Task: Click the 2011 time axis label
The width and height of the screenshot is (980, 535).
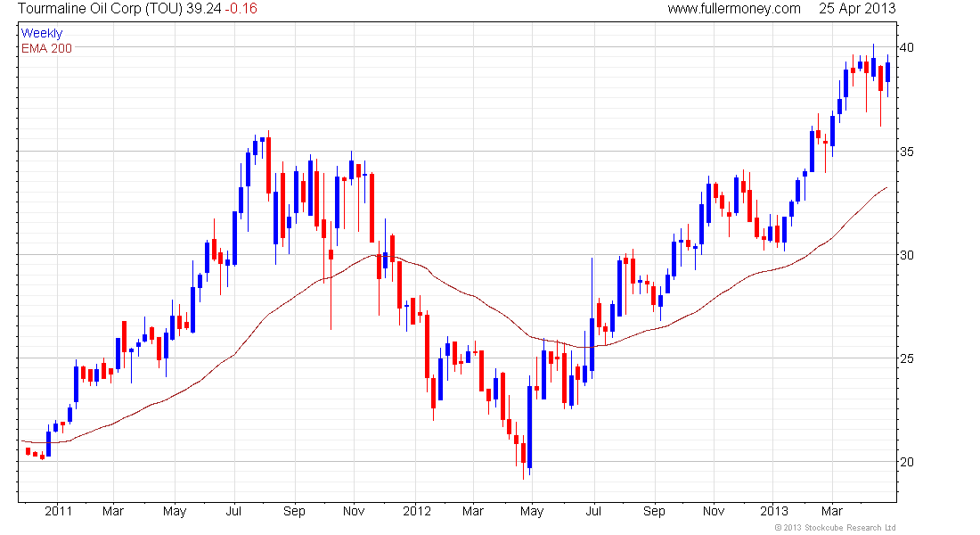Action: point(58,511)
